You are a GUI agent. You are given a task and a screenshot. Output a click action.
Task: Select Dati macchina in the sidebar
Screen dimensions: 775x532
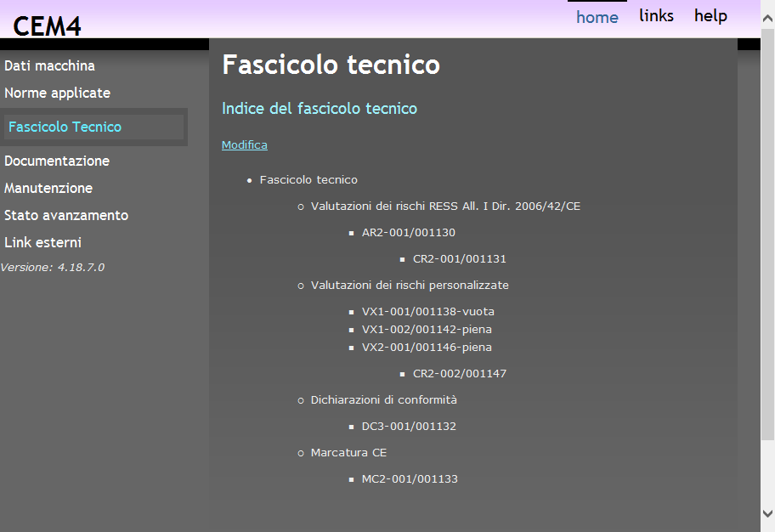tap(48, 65)
